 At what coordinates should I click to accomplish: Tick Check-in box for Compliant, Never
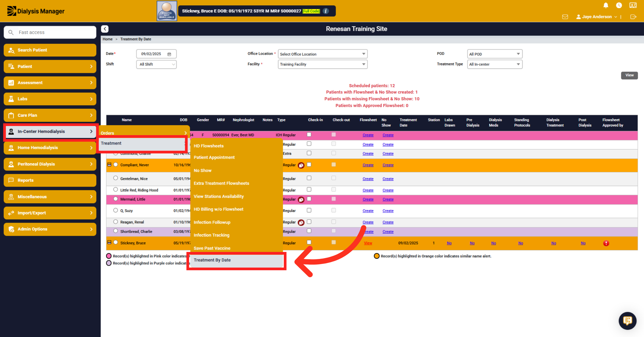pos(309,165)
